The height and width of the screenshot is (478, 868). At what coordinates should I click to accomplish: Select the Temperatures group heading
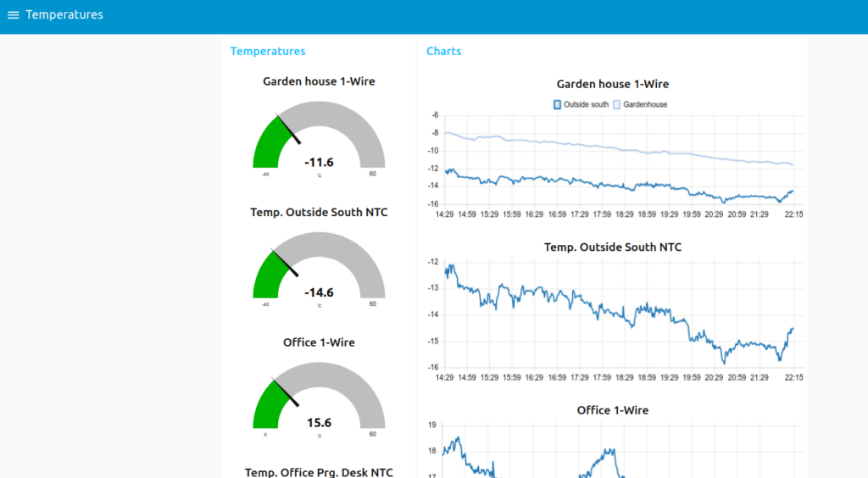(x=268, y=51)
